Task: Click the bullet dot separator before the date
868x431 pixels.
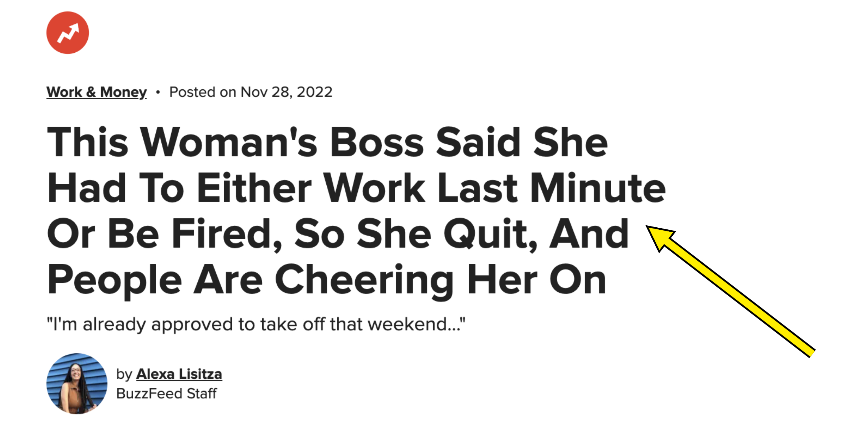Action: tap(158, 92)
